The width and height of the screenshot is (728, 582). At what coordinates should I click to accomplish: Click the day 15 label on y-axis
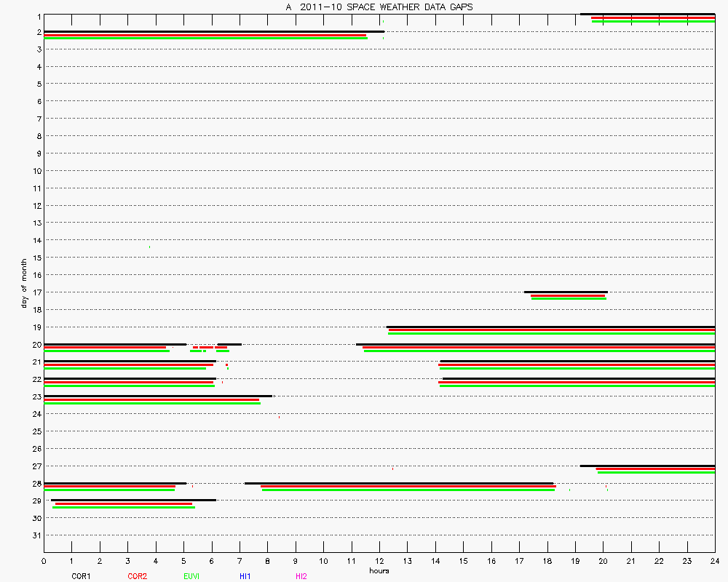pyautogui.click(x=34, y=258)
